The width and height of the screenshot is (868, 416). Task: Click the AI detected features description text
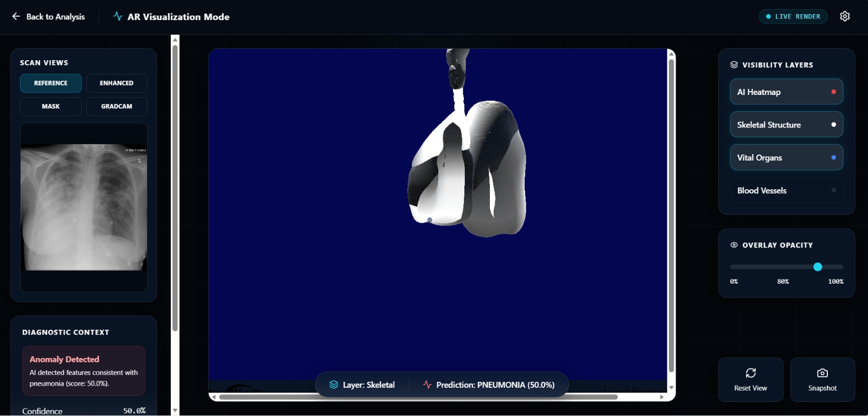[x=84, y=378]
